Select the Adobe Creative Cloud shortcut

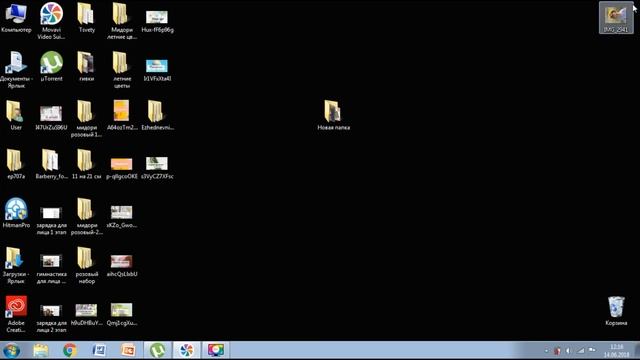tap(16, 314)
